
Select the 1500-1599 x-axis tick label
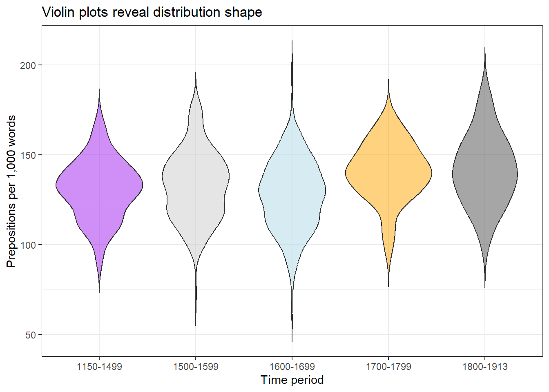pyautogui.click(x=196, y=367)
